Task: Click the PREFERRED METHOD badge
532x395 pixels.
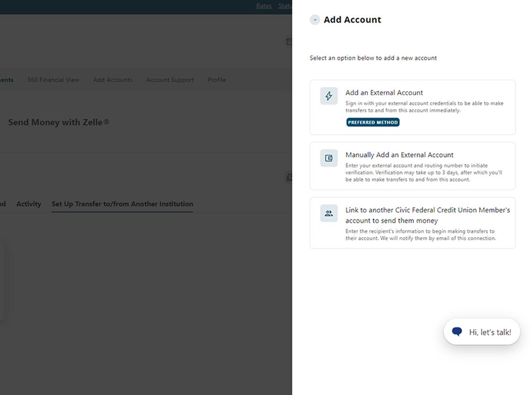Action: tap(373, 122)
